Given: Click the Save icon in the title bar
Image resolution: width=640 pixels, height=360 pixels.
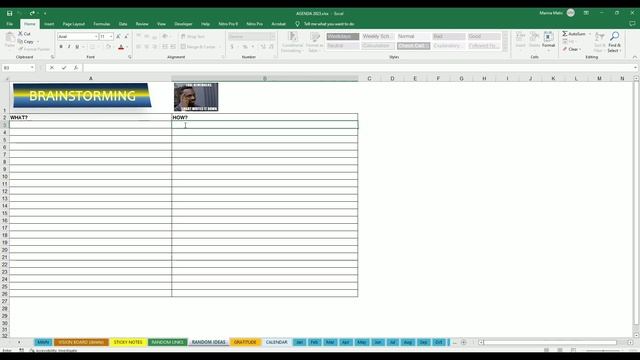Looking at the screenshot, I should tap(9, 13).
